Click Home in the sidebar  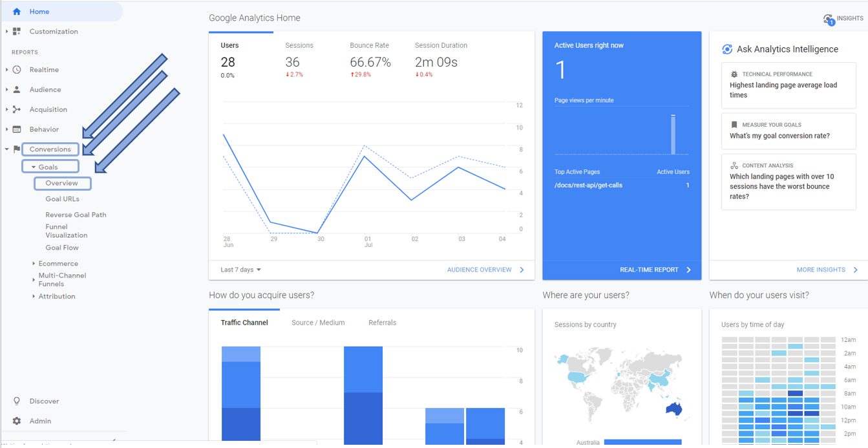pyautogui.click(x=39, y=12)
